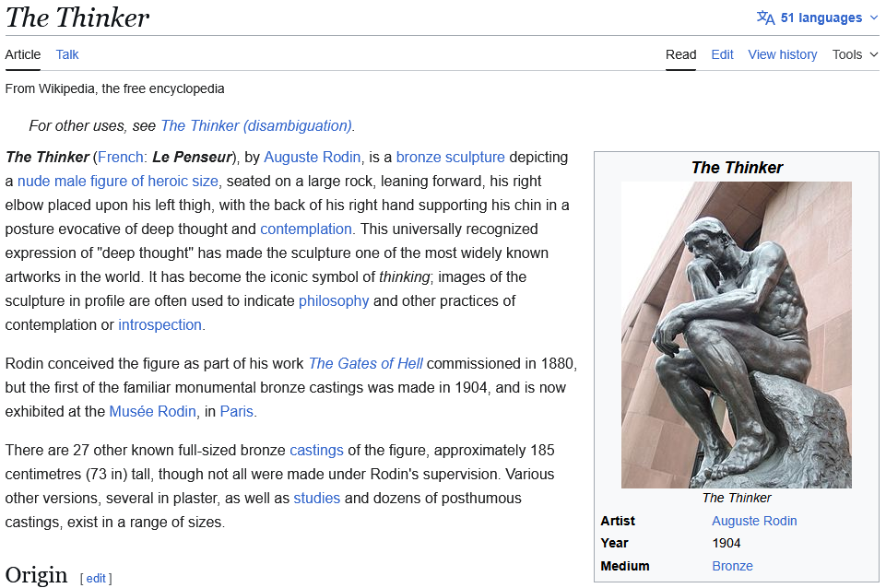Viewport: 886px width, 588px height.
Task: Select the infobox year value 1904
Action: tap(727, 544)
